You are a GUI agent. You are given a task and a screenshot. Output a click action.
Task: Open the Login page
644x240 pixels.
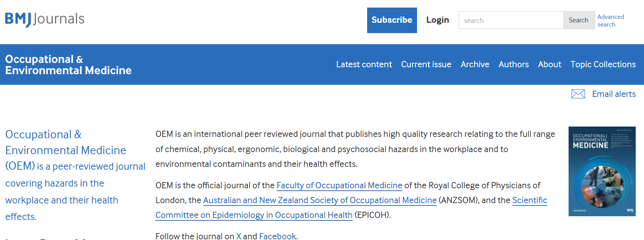pos(437,20)
